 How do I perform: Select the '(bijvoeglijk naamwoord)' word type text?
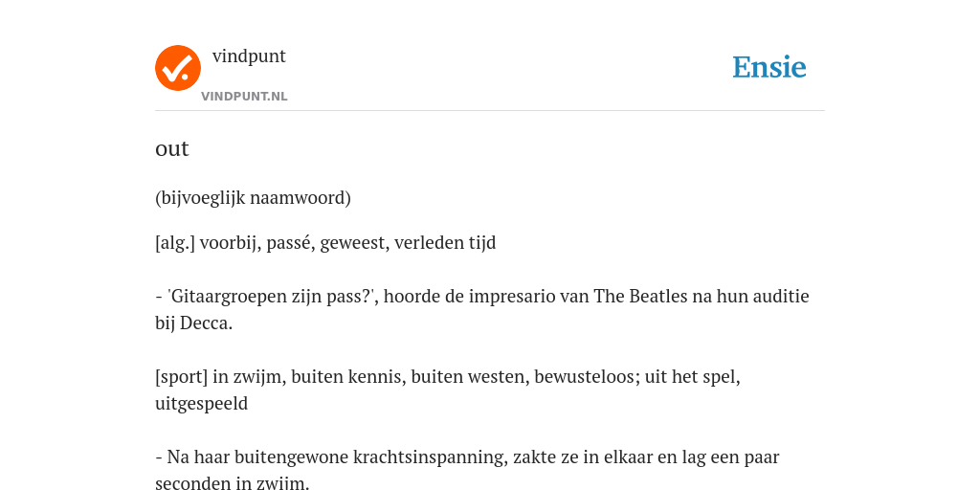click(x=253, y=198)
